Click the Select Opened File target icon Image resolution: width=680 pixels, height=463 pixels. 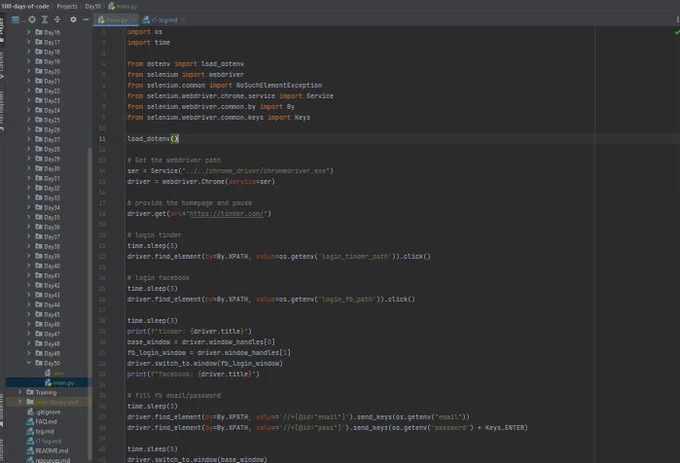pos(32,20)
